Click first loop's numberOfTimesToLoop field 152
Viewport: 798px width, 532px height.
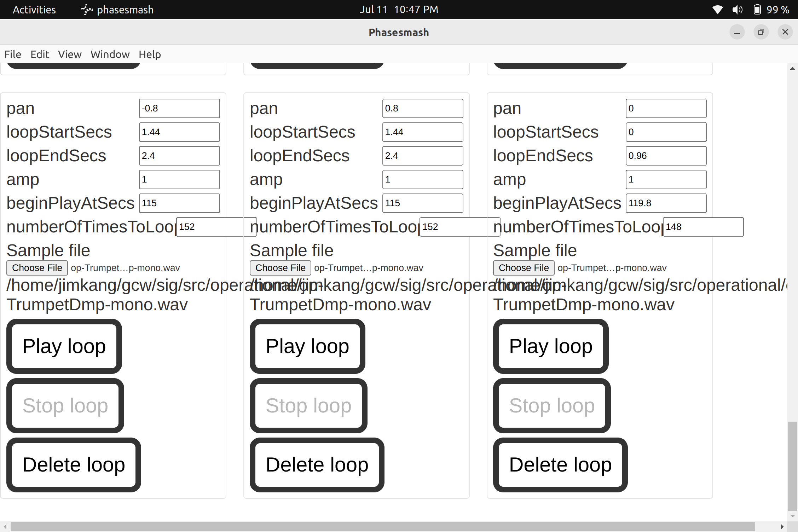tap(216, 227)
